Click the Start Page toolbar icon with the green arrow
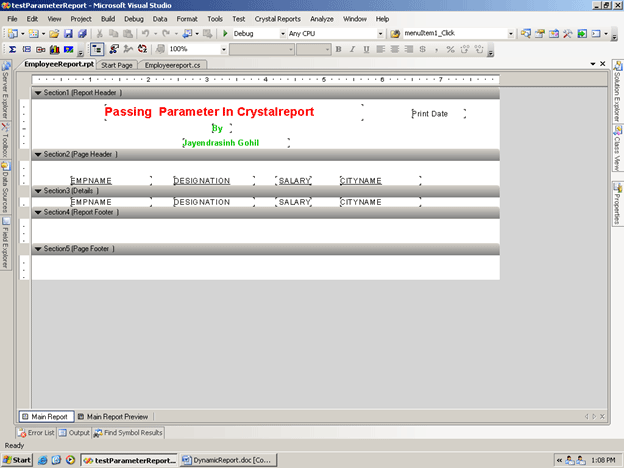 582,34
